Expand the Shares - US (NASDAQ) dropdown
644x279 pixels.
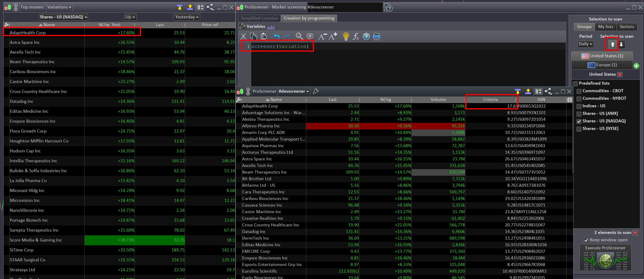[x=64, y=17]
